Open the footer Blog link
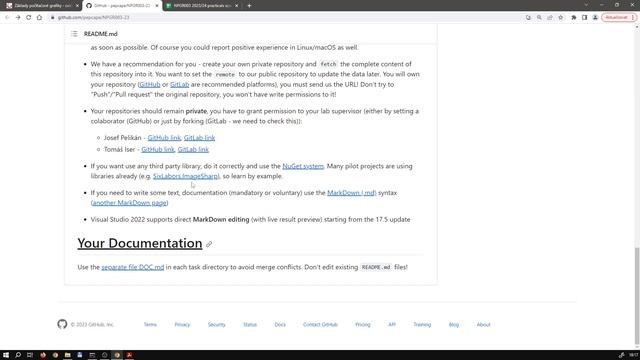The width and height of the screenshot is (640, 360). pos(454,324)
